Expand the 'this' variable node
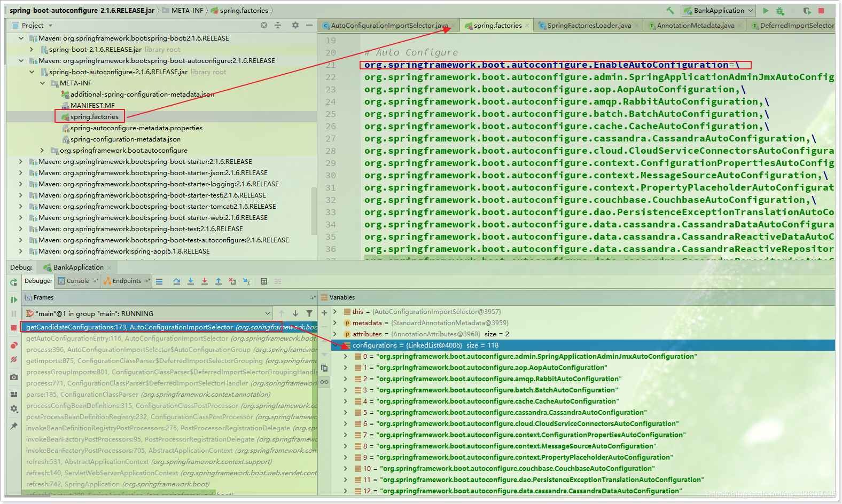 335,311
